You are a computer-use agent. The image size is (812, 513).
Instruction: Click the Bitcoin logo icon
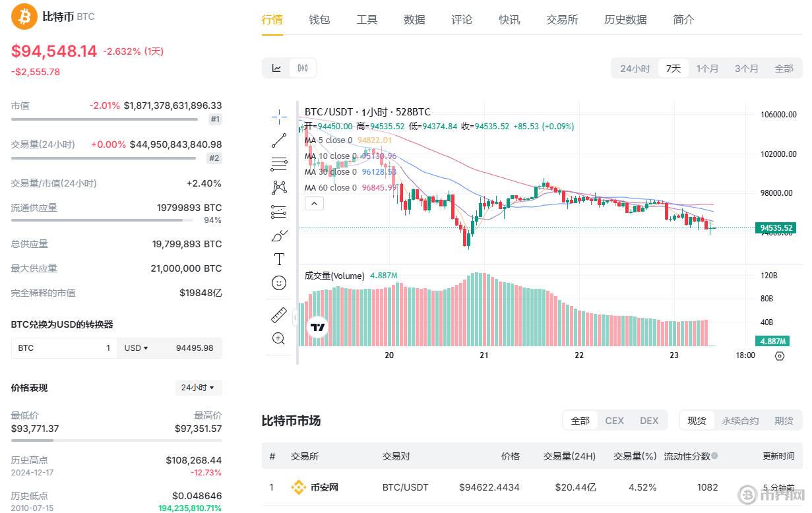(x=24, y=16)
